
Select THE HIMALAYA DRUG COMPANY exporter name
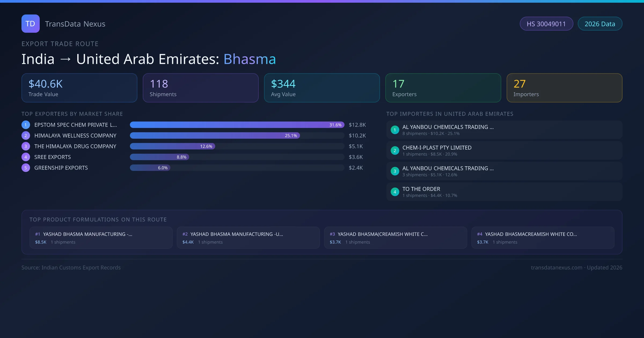coord(75,146)
